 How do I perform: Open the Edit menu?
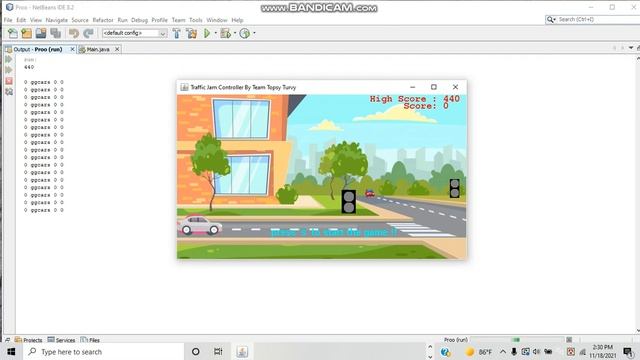pyautogui.click(x=21, y=20)
